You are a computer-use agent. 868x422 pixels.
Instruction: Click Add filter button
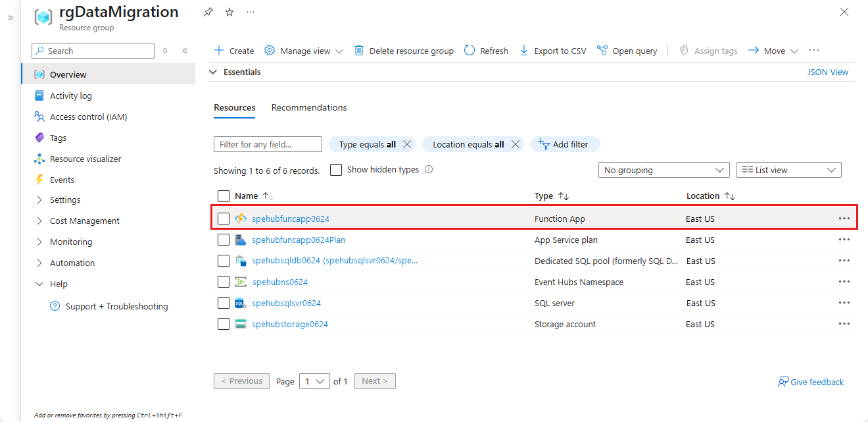[x=566, y=144]
